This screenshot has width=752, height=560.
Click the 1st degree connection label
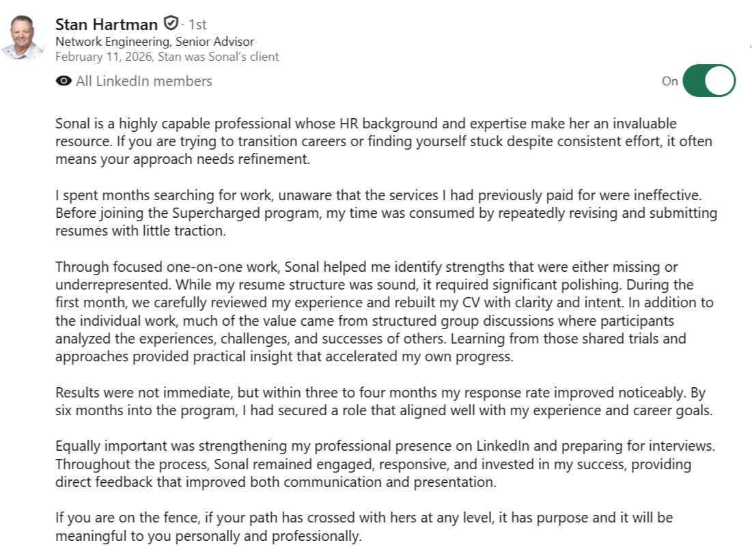tap(197, 25)
